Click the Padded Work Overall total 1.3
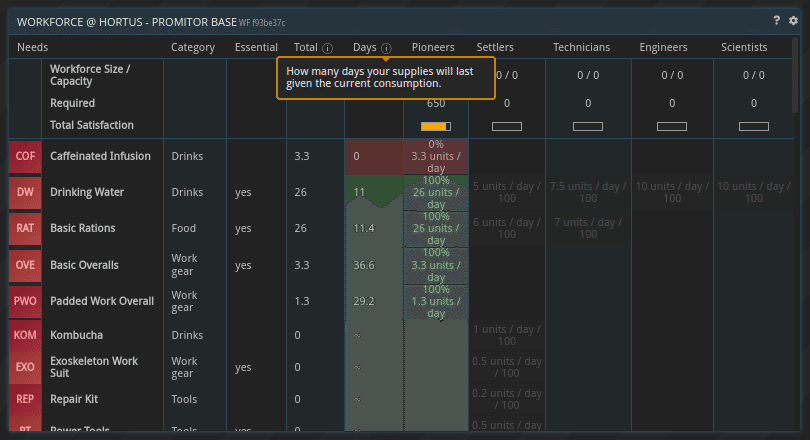Viewport: 810px width, 440px height. pyautogui.click(x=302, y=301)
